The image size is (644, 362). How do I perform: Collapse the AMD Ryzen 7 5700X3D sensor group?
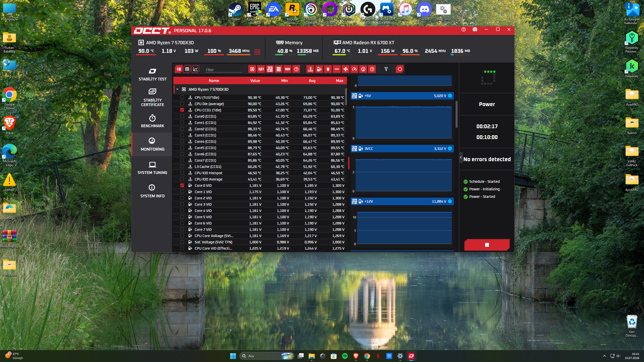[177, 89]
